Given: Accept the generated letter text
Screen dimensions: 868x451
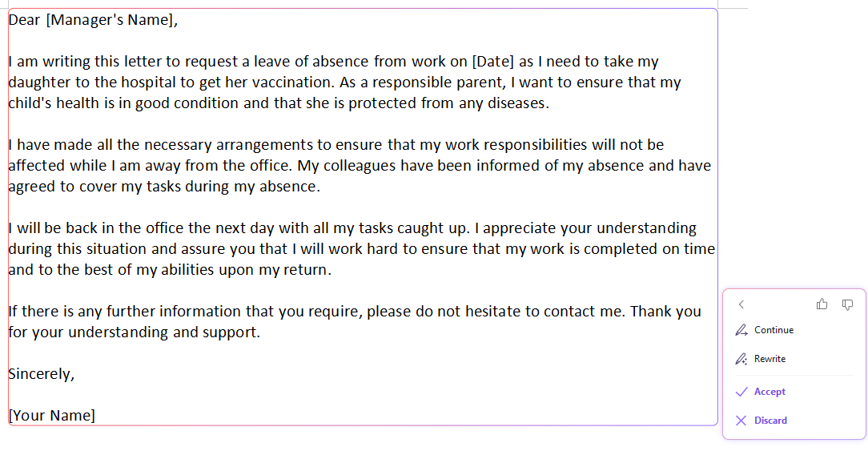Looking at the screenshot, I should point(770,392).
